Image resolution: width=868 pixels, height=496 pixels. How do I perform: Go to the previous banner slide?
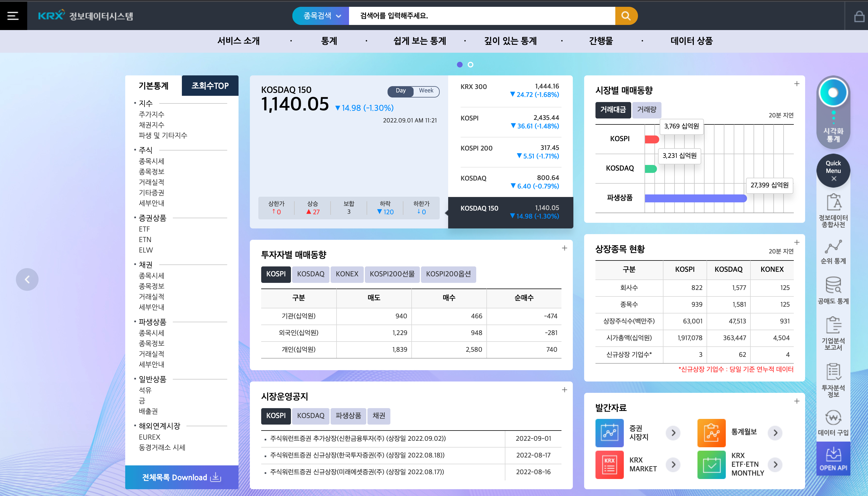click(27, 279)
